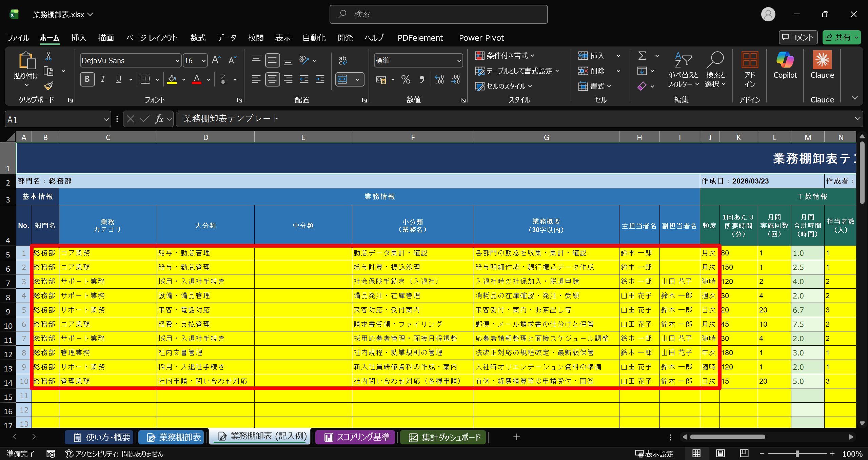Click the コメント button
Screen dimensions: 868x460
[798, 37]
